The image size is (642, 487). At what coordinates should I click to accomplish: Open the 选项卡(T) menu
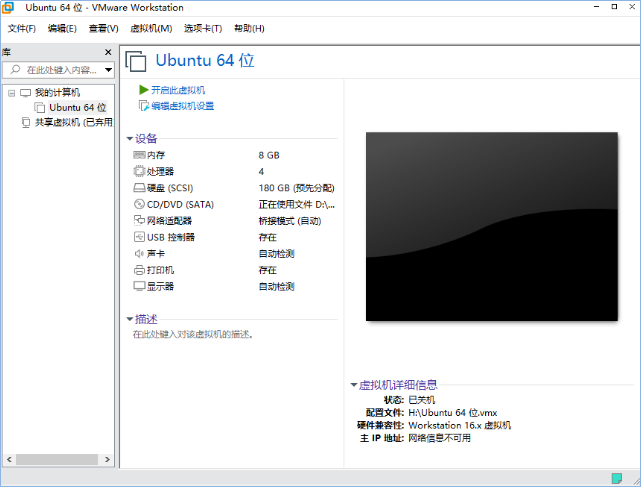[203, 28]
